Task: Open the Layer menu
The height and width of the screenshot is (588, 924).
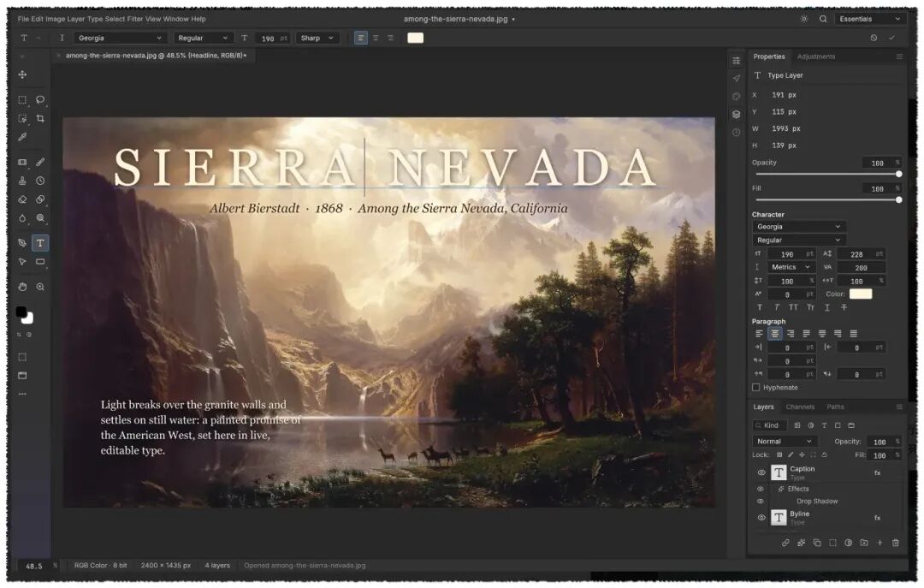Action: coord(76,19)
